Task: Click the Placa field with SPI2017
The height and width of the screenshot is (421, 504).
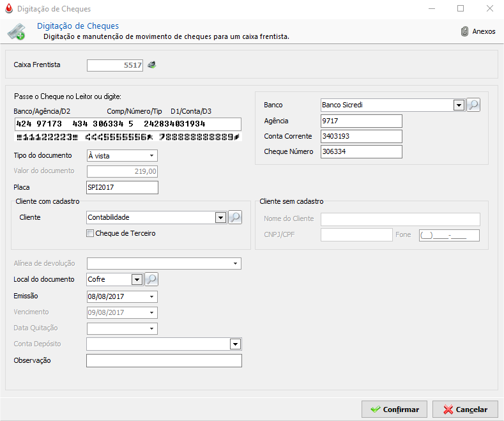Action: coord(122,187)
